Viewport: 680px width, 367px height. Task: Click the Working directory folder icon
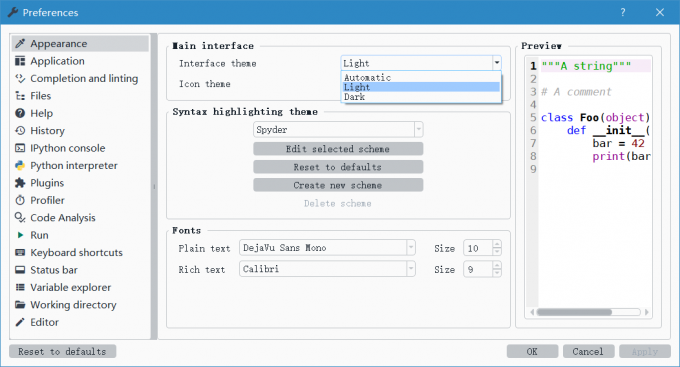[x=20, y=305]
